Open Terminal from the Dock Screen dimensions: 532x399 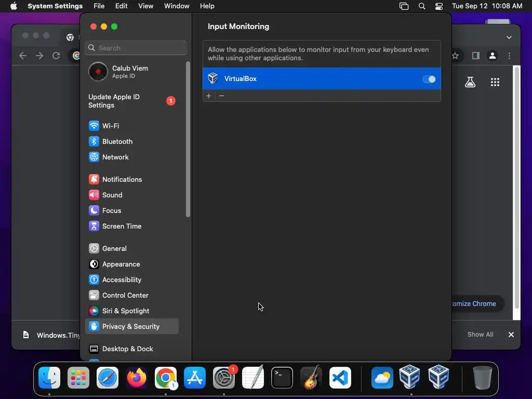click(x=282, y=378)
